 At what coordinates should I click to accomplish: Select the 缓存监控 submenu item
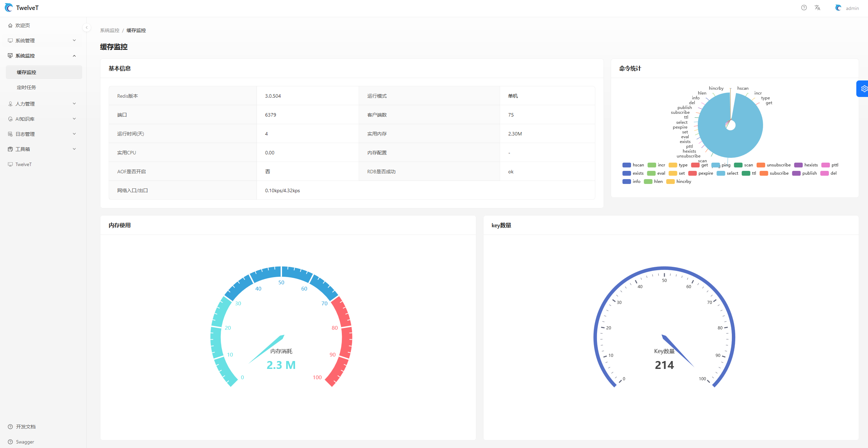pos(44,72)
